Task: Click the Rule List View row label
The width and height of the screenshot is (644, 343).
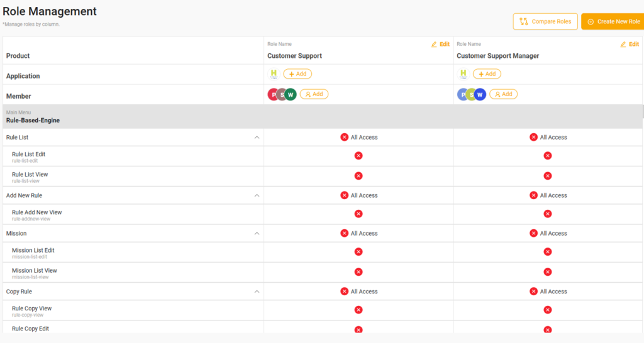Action: tap(30, 175)
